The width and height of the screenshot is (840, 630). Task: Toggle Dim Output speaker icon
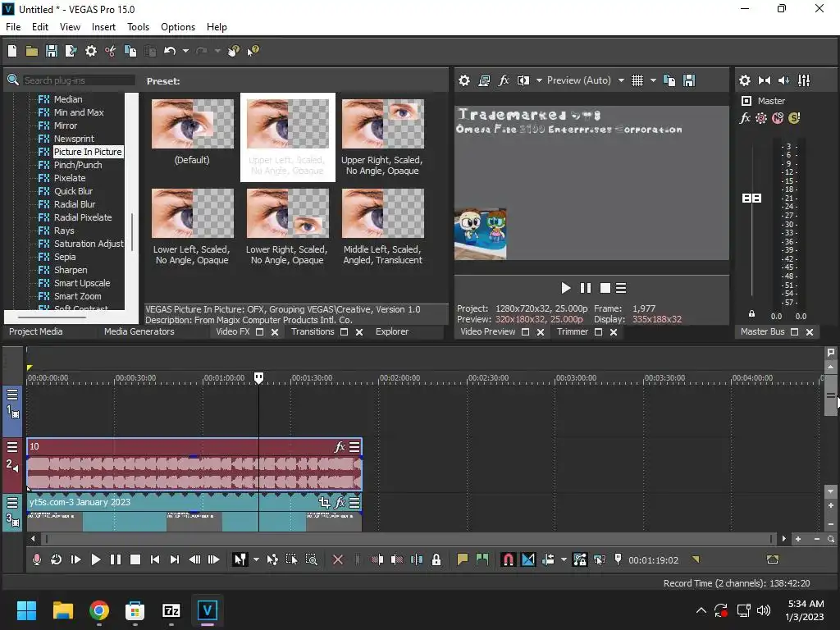coord(783,80)
